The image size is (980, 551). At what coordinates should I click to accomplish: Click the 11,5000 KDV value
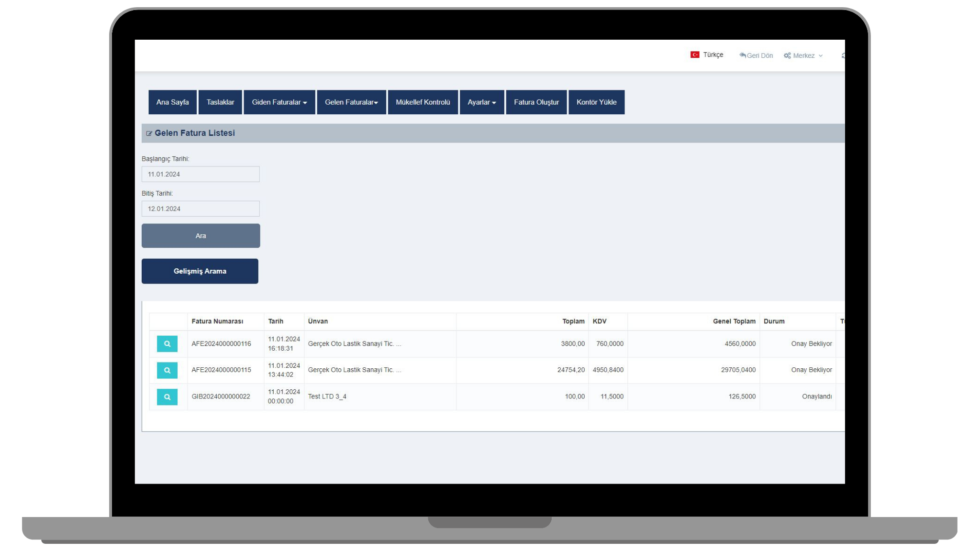tap(612, 397)
